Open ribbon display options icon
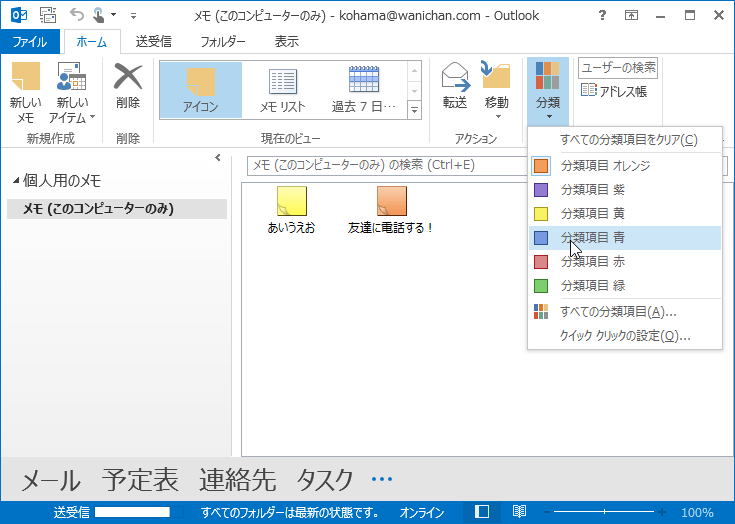735x524 pixels. [631, 15]
